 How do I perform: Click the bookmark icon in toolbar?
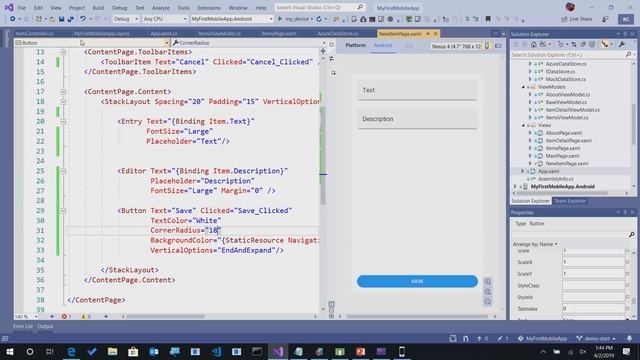click(488, 19)
